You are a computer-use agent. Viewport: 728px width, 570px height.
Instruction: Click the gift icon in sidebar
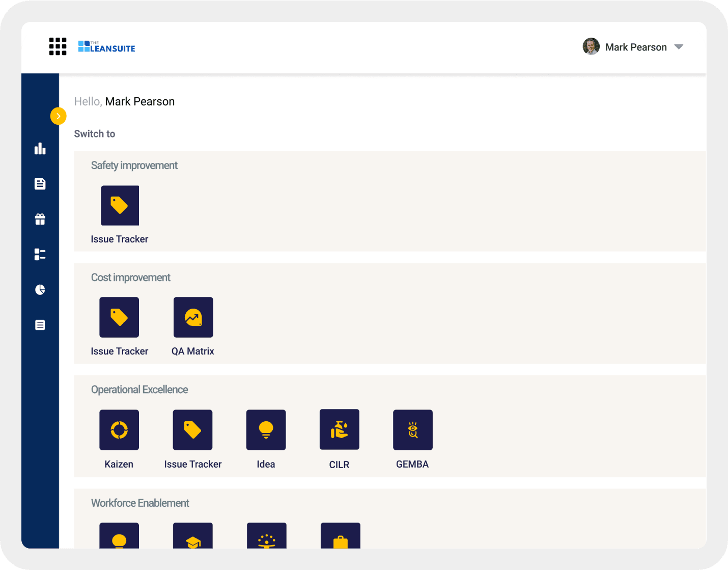(40, 219)
